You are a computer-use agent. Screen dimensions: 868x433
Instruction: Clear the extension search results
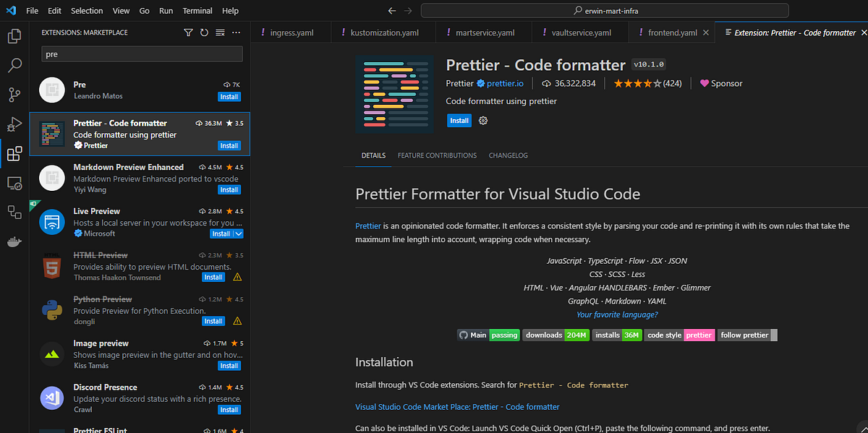click(219, 32)
